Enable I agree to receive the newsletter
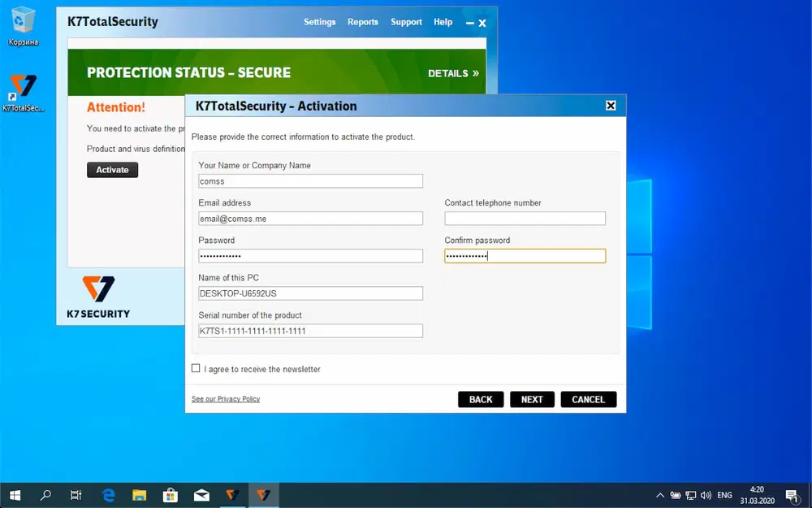Image resolution: width=812 pixels, height=508 pixels. tap(196, 368)
